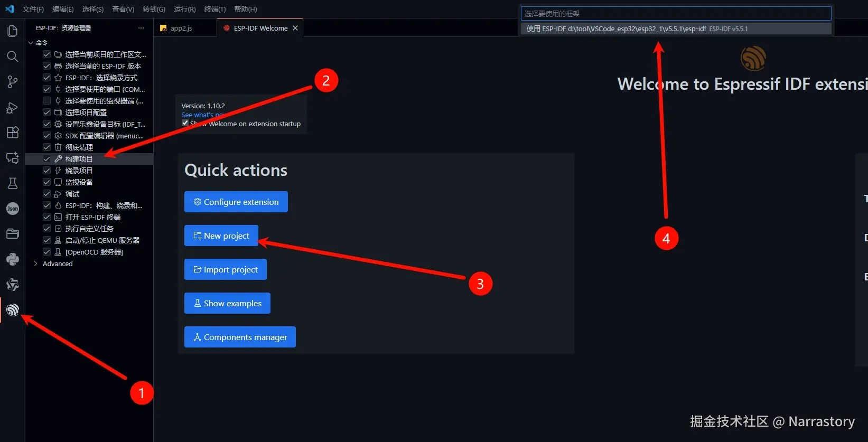This screenshot has height=442, width=868.
Task: Open the See what's new link
Action: [203, 115]
